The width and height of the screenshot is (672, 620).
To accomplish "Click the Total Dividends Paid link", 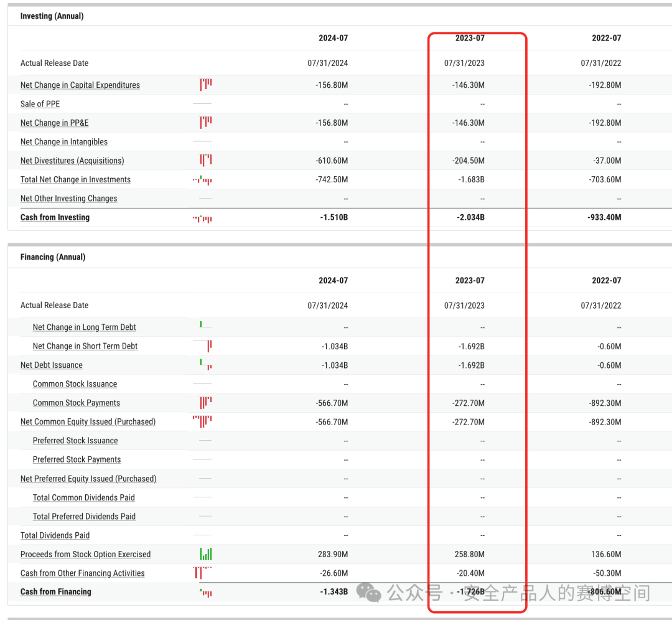I will click(55, 535).
